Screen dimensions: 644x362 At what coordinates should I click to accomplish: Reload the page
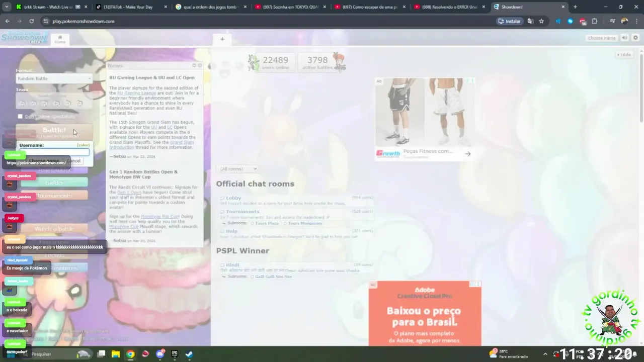(x=31, y=21)
